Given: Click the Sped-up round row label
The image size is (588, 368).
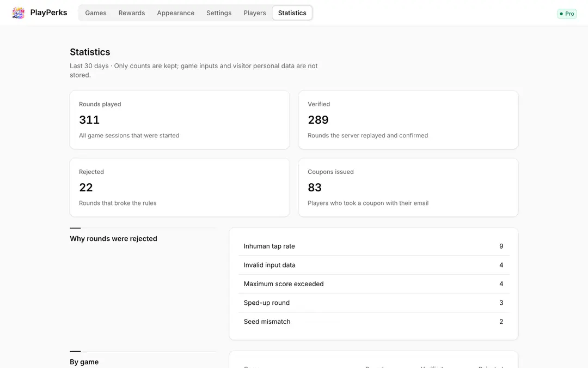Looking at the screenshot, I should coord(267,303).
